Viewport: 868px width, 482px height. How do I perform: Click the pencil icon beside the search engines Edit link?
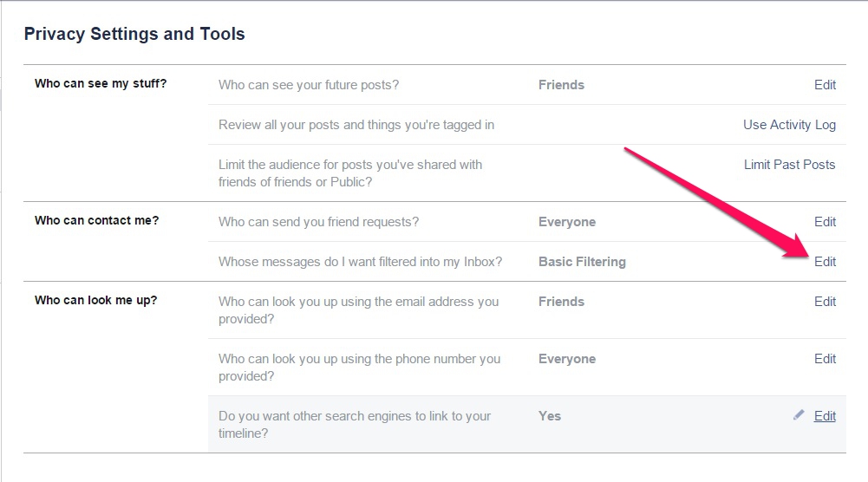[799, 415]
